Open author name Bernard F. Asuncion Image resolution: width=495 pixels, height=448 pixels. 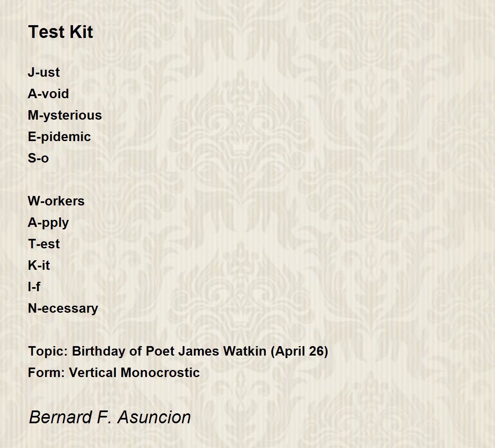pyautogui.click(x=110, y=417)
